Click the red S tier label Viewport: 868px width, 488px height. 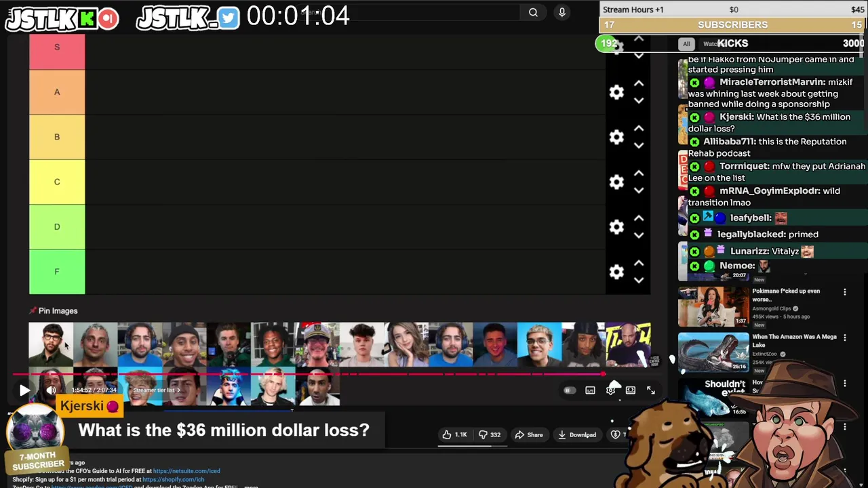[57, 52]
